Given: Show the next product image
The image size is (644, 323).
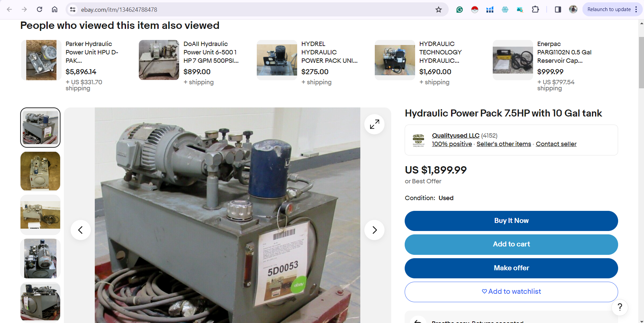Looking at the screenshot, I should click(x=374, y=230).
